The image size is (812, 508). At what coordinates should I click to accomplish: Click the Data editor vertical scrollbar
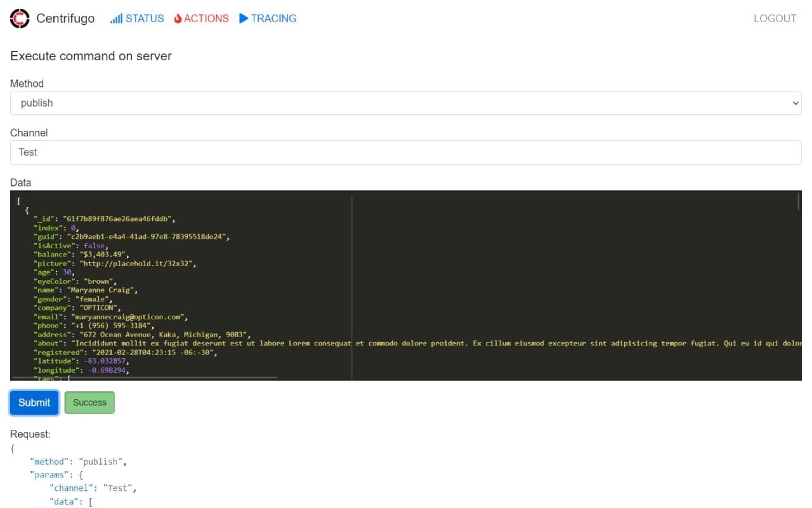[x=798, y=203]
